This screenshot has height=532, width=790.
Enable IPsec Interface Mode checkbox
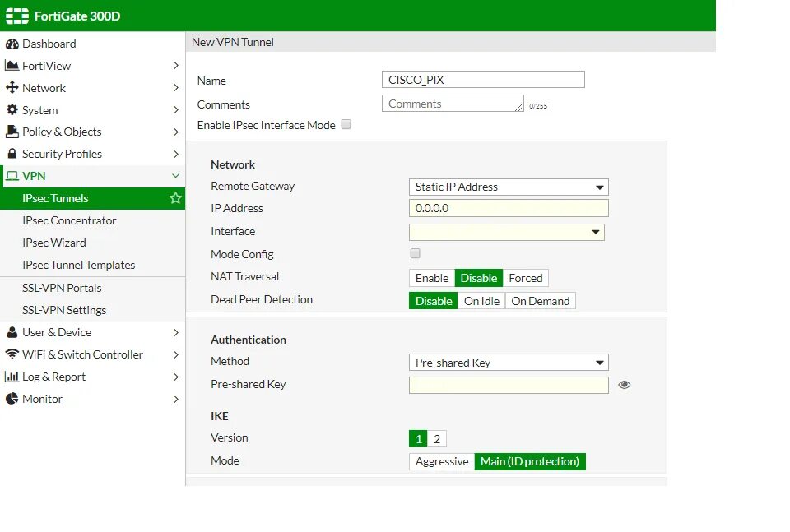[346, 124]
